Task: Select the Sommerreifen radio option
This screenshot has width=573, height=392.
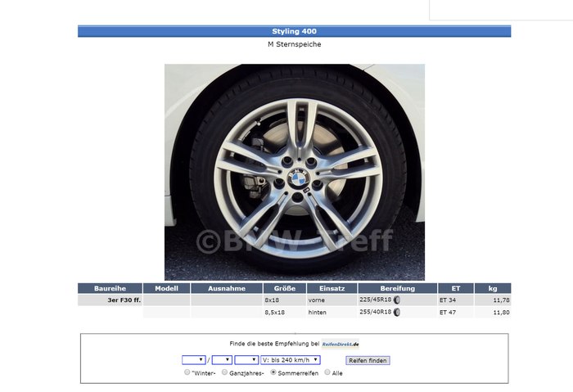Action: pos(273,372)
